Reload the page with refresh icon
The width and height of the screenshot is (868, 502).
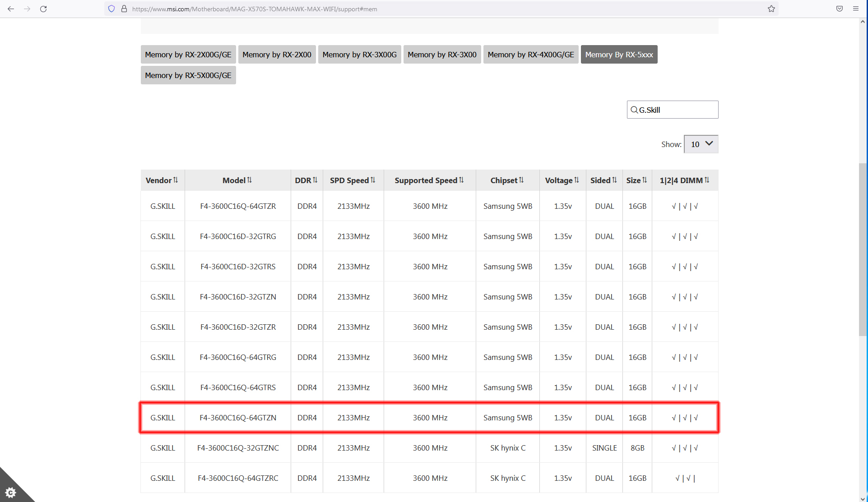pyautogui.click(x=43, y=9)
